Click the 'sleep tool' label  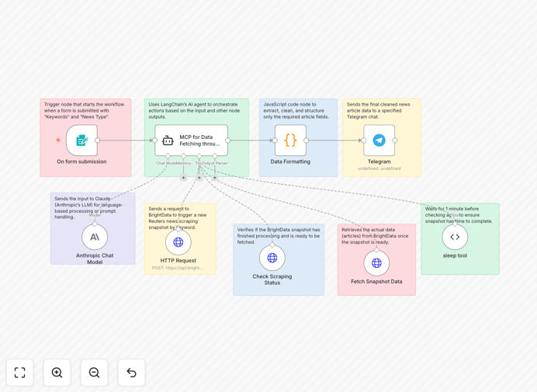coord(455,255)
